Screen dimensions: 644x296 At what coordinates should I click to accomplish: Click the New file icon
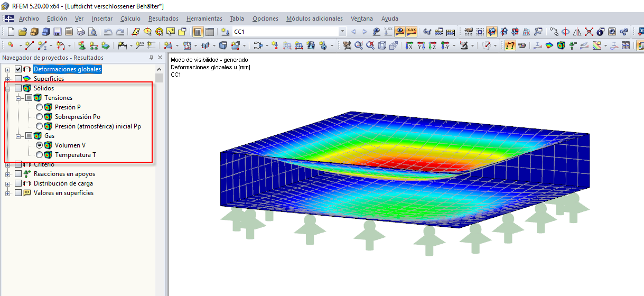(11, 32)
